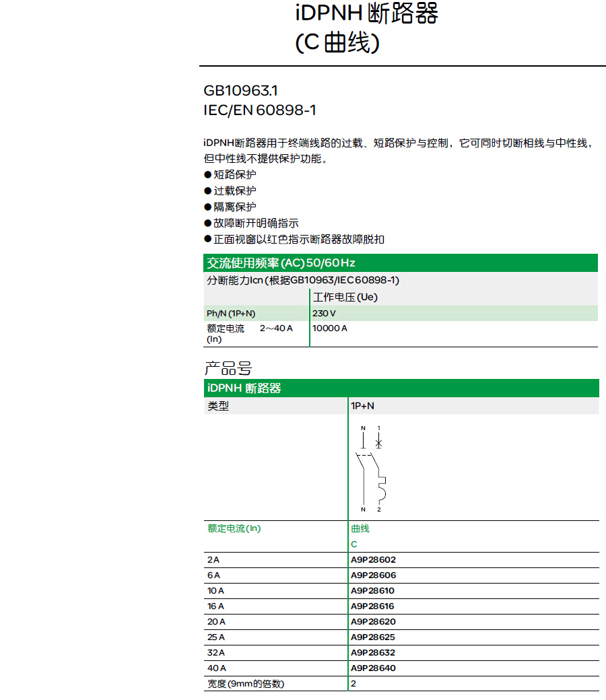Screen dimensions: 606x700
Task: Click rated current '6 A'
Action: pos(213,575)
